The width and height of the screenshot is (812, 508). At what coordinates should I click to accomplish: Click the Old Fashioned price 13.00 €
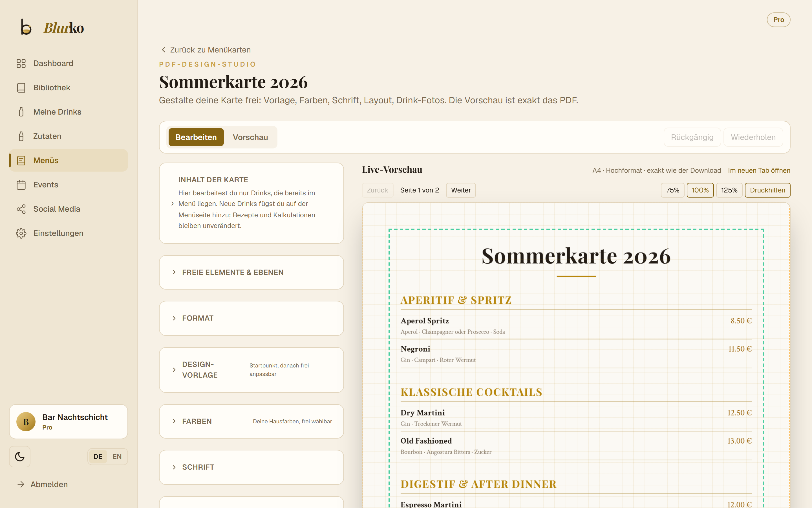pyautogui.click(x=739, y=441)
